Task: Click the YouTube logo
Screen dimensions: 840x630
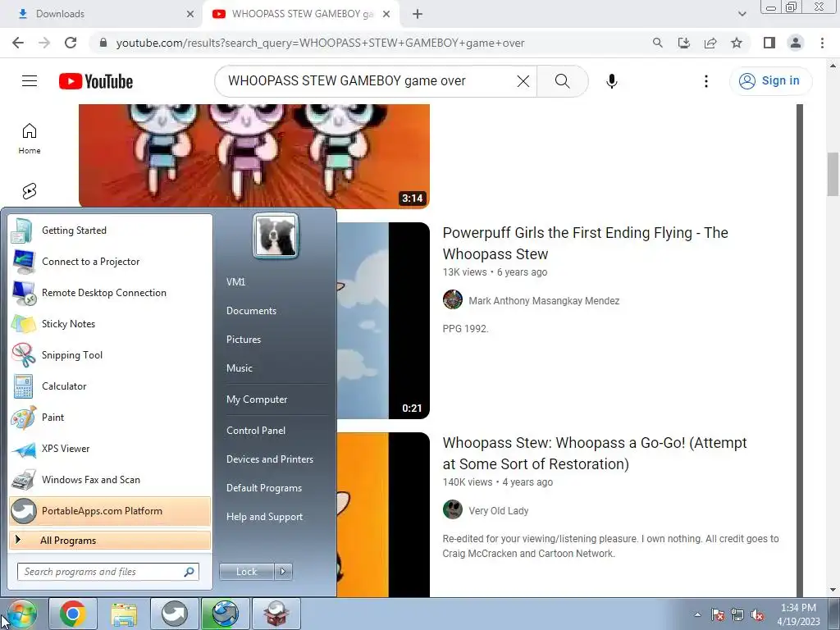Action: tap(96, 81)
